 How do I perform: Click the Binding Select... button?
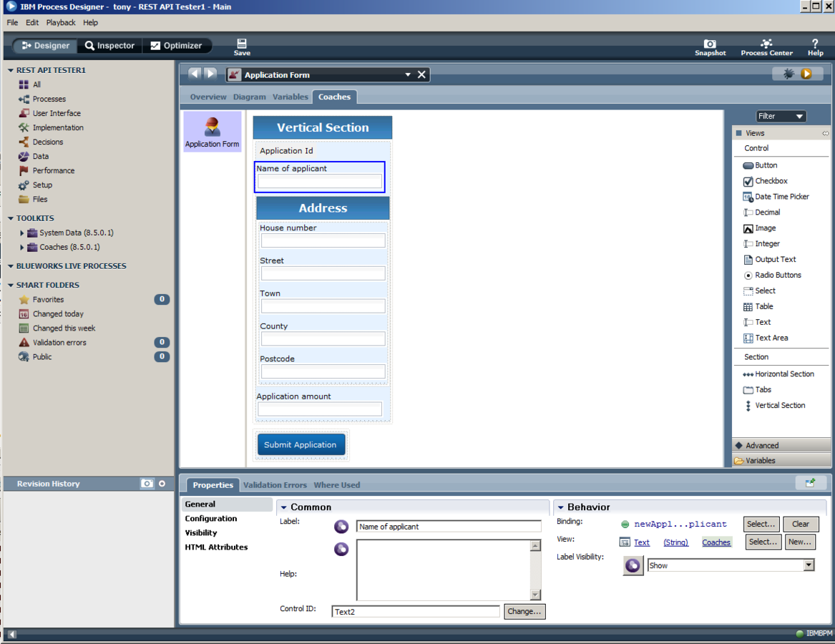pos(761,525)
